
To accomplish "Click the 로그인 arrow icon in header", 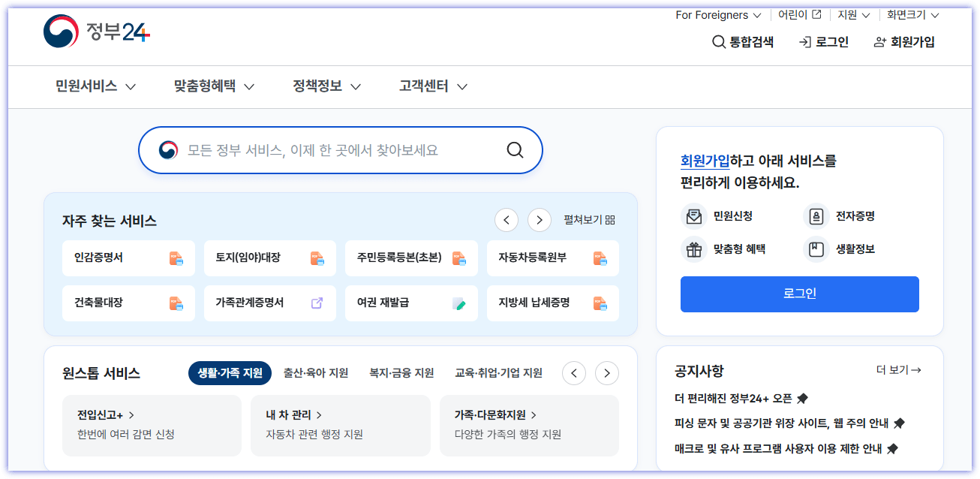I will pyautogui.click(x=805, y=42).
